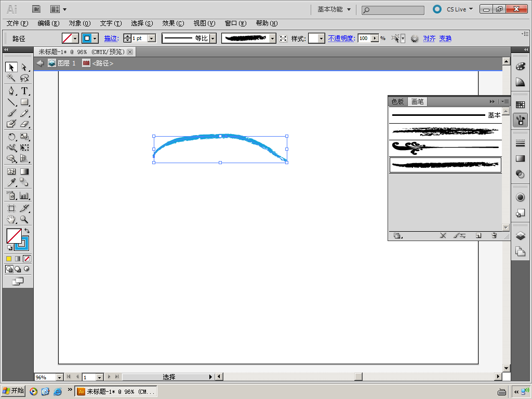Screen dimensions: 532x399
Task: Select the Artboard tool
Action: (11, 208)
